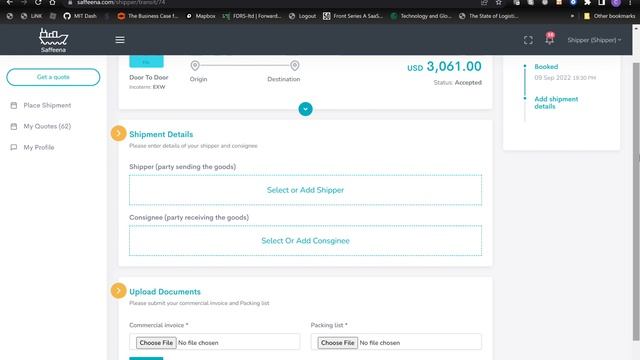Click the Door To Door label

pyautogui.click(x=149, y=77)
